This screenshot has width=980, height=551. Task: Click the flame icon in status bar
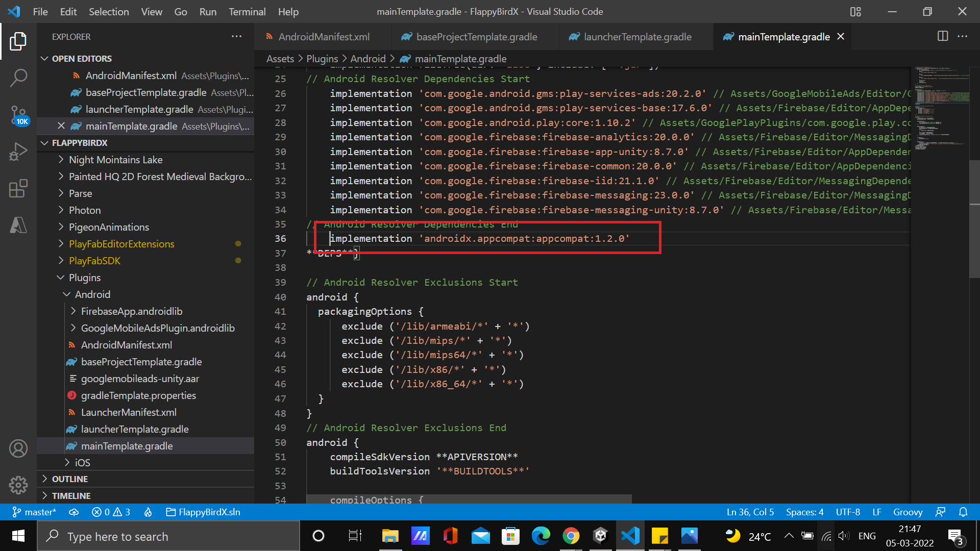148,512
